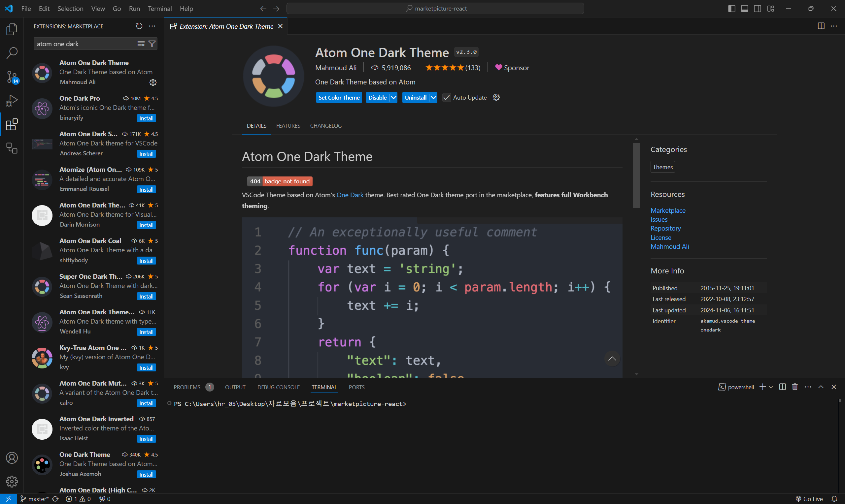Screen dimensions: 845x504
Task: Open the Selection menu
Action: [70, 9]
